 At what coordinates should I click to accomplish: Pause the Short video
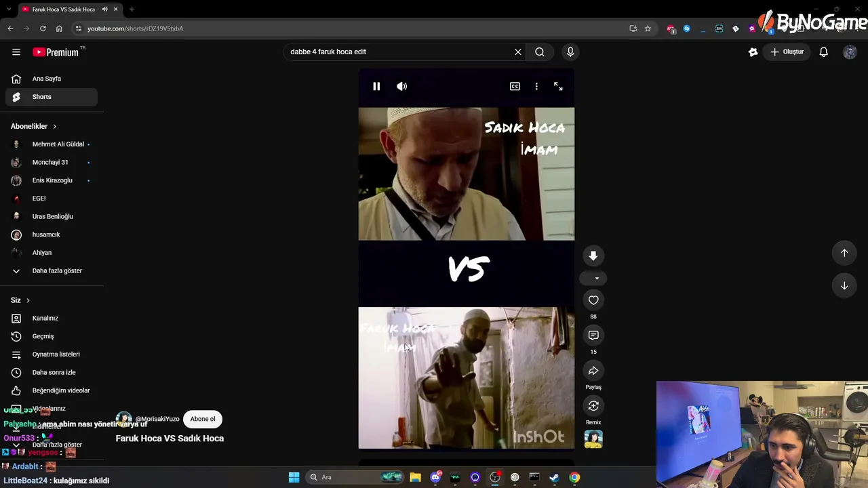coord(376,86)
